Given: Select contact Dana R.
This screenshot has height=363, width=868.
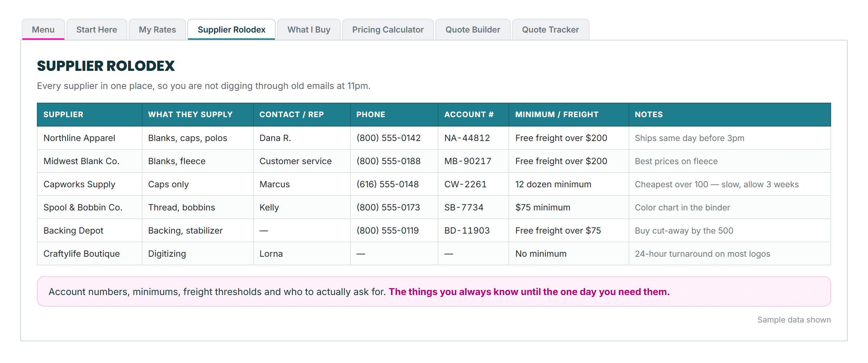Looking at the screenshot, I should [302, 138].
